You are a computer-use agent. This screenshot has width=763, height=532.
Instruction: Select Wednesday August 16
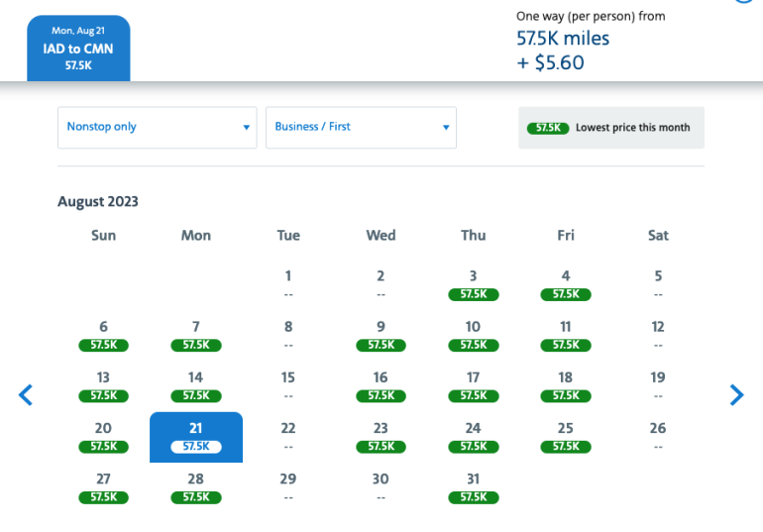click(381, 385)
